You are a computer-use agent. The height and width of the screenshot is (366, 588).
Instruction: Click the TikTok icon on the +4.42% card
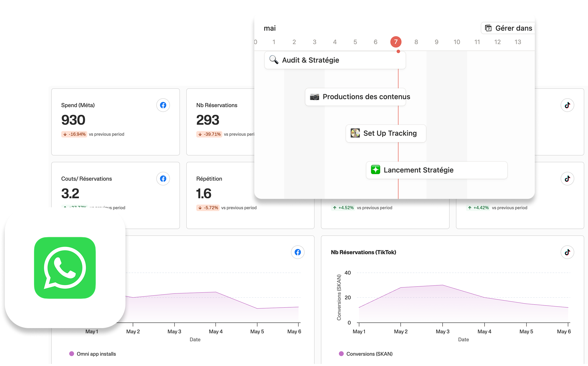[x=567, y=179]
